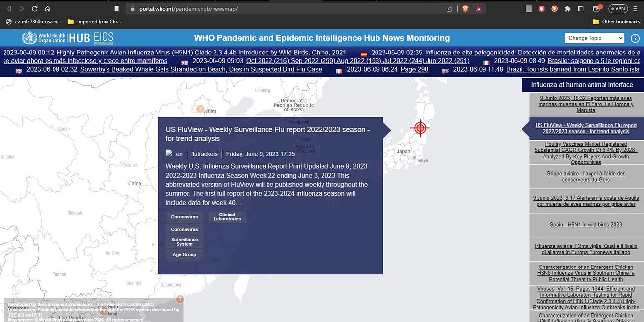
Task: Open popup title 'US FluView - Weekly Surveillance'
Action: pos(268,134)
